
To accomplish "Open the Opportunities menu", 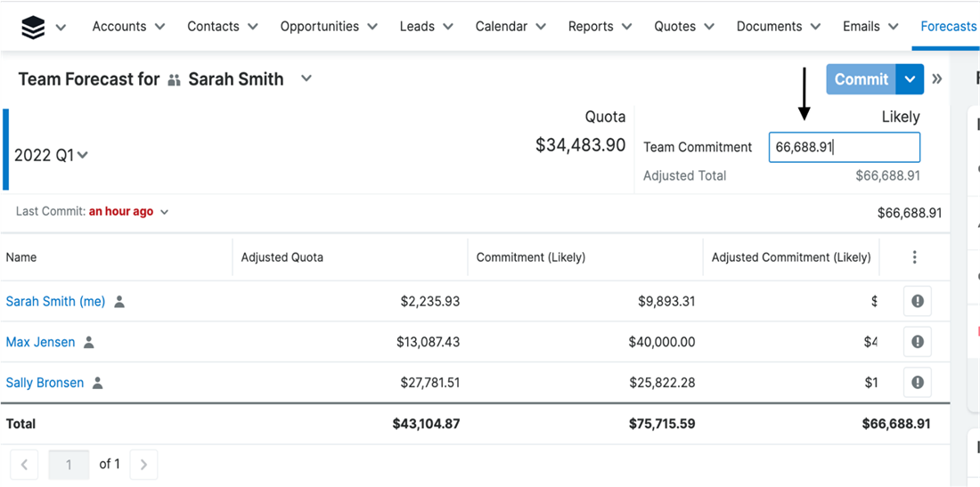I will coord(329,27).
